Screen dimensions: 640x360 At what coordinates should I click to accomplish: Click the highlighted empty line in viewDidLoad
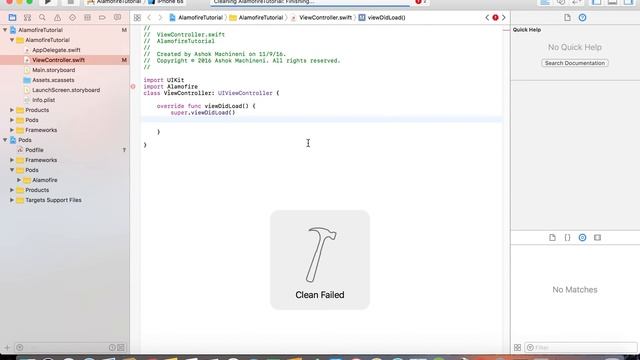(322, 119)
